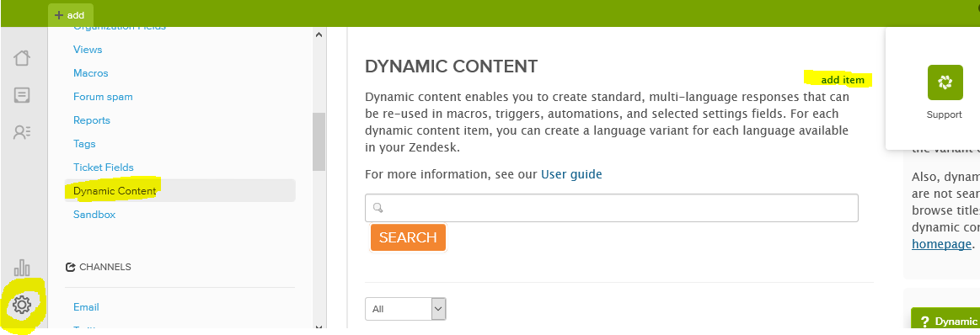The height and width of the screenshot is (335, 980).
Task: Open the Admin gear icon
Action: tap(22, 305)
